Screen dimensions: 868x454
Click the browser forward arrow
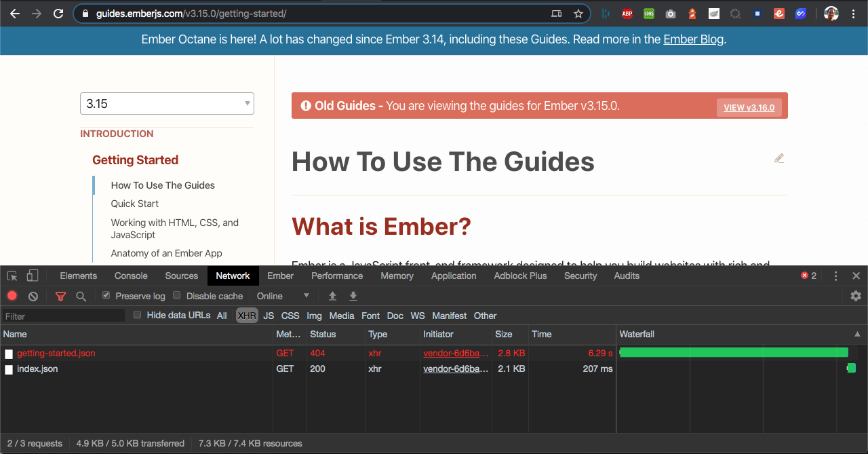[37, 14]
